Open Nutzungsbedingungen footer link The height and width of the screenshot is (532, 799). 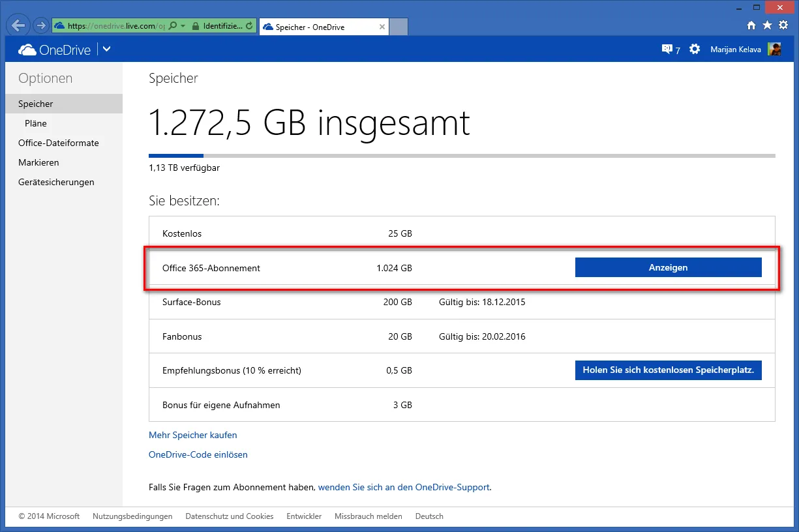(132, 516)
